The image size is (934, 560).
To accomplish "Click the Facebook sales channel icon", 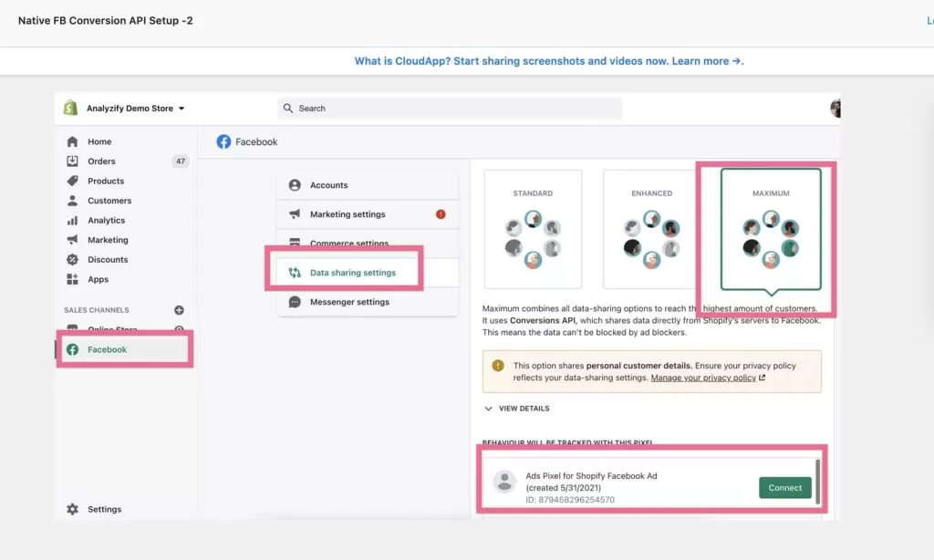I will pyautogui.click(x=73, y=349).
